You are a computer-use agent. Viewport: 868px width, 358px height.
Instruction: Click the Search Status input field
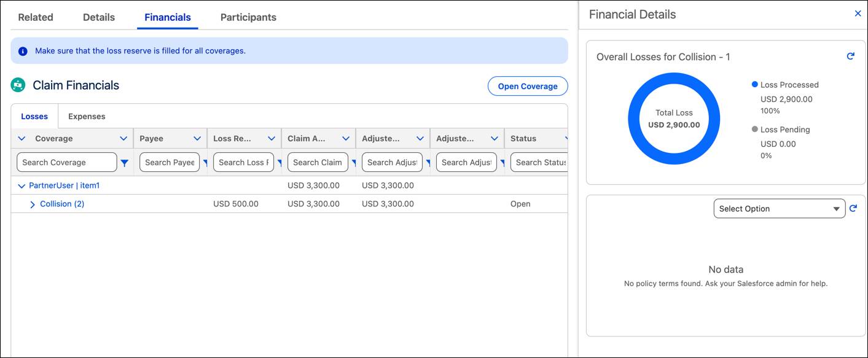click(539, 162)
